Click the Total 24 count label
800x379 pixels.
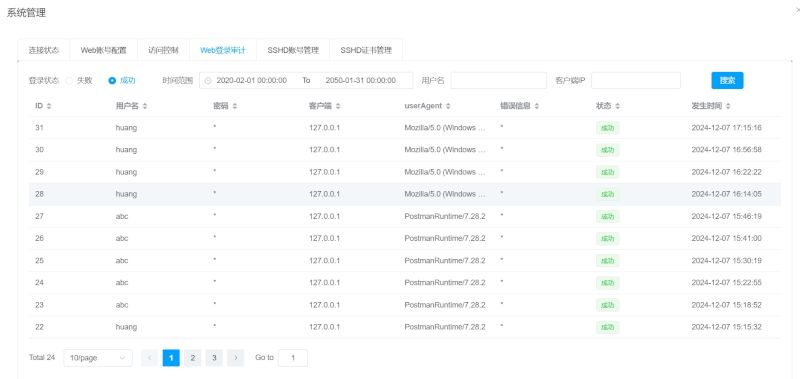(x=42, y=358)
